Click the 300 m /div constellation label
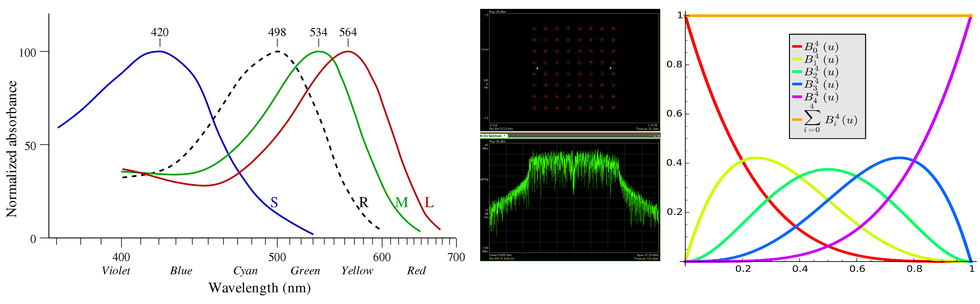The image size is (980, 304). pos(486,84)
